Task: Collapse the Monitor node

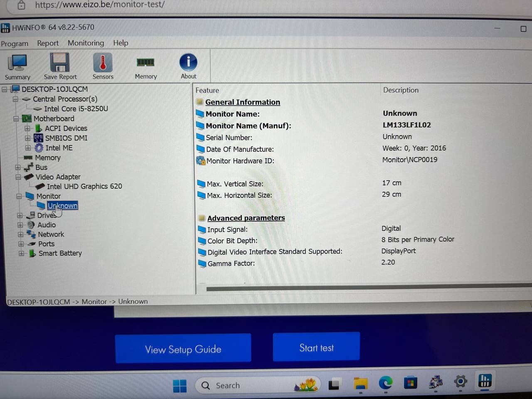Action: coord(19,196)
